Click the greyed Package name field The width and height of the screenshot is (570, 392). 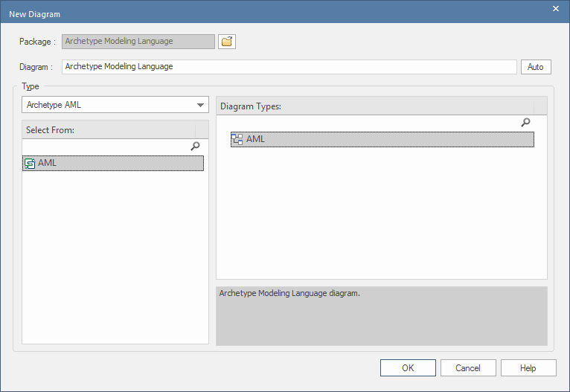click(x=138, y=42)
